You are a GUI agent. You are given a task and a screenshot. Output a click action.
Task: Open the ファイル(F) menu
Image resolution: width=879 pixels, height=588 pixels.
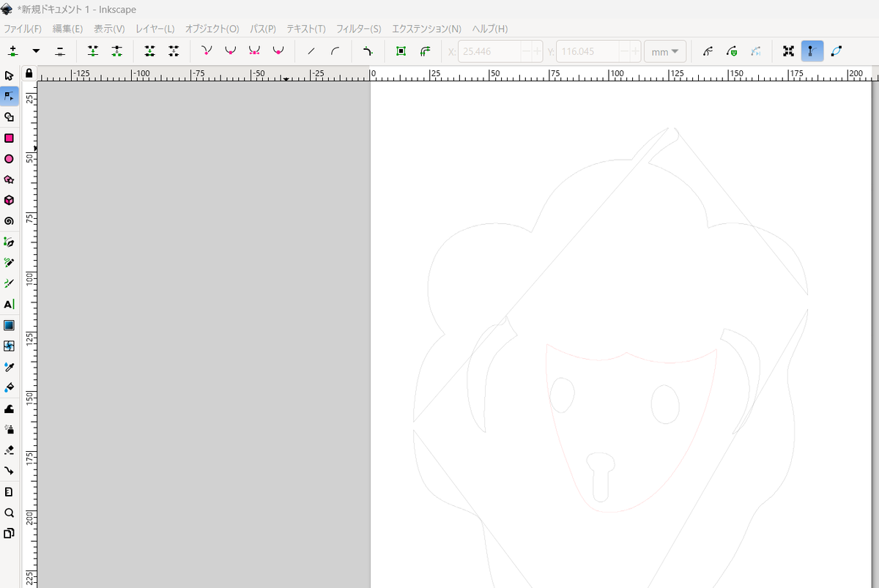point(23,29)
